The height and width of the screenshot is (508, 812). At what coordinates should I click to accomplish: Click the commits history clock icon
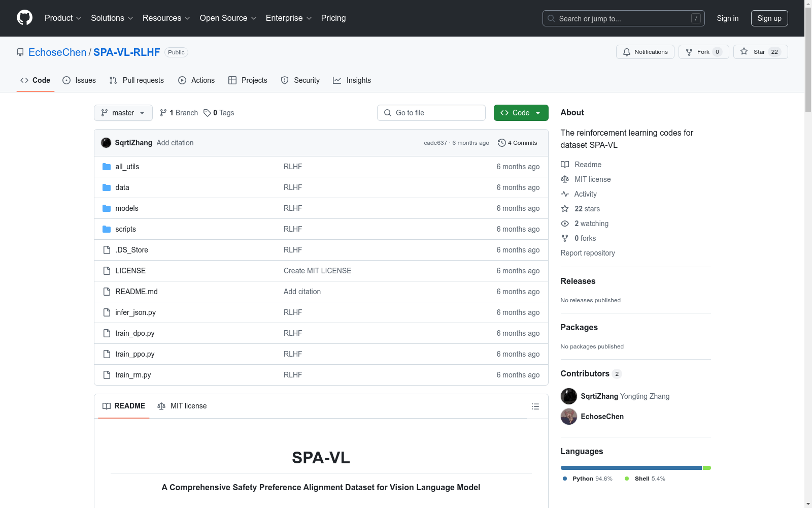[x=501, y=143]
